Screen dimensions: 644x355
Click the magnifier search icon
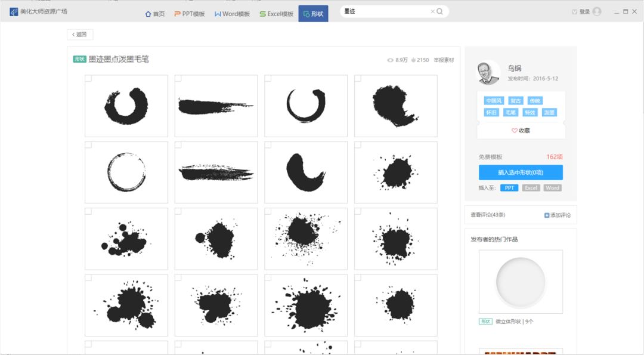[440, 11]
